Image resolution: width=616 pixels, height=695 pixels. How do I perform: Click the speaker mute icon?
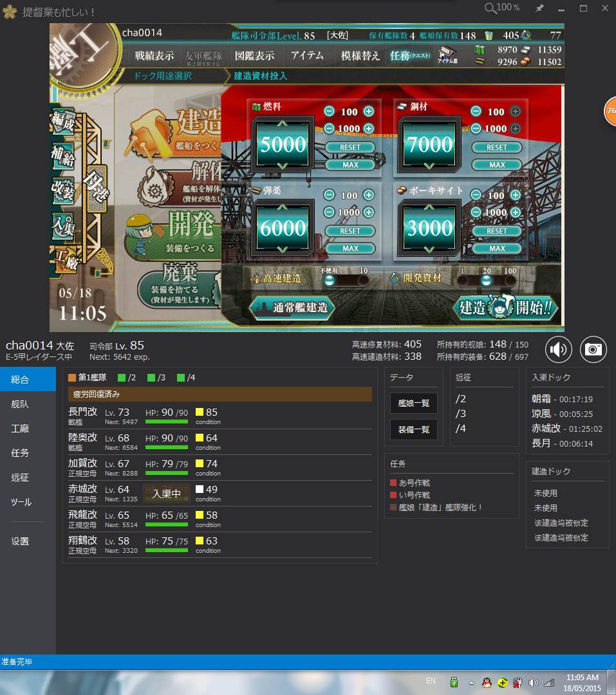point(558,349)
